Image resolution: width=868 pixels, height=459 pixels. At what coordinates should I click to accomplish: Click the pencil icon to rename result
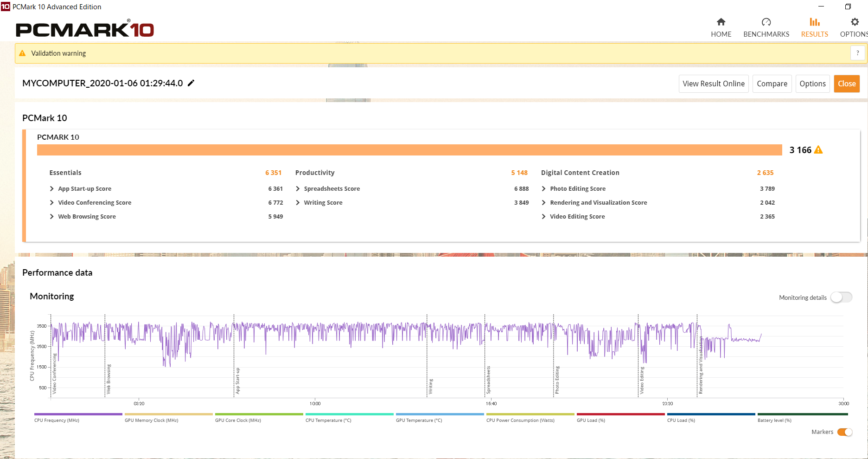click(x=191, y=83)
